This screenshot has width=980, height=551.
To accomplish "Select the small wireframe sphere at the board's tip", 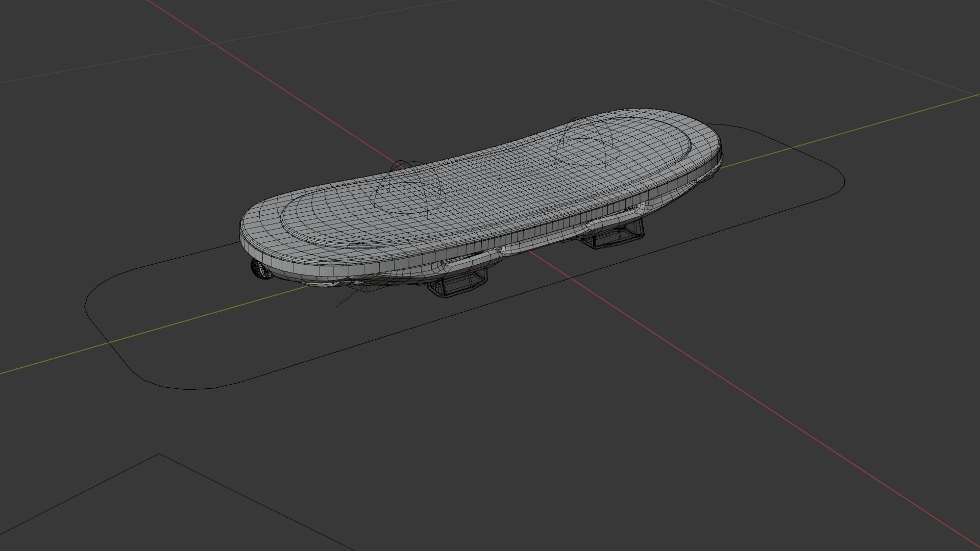I will 261,269.
